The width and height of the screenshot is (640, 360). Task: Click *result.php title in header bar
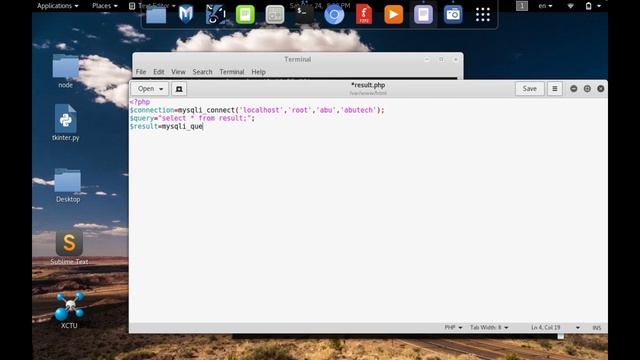(368, 85)
